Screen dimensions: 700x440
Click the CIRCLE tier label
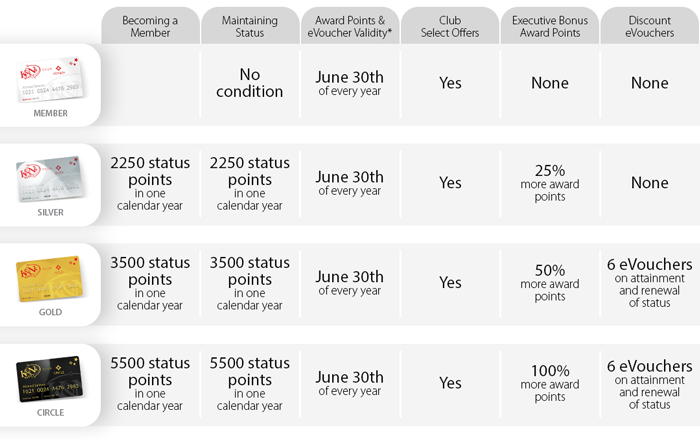[x=48, y=411]
